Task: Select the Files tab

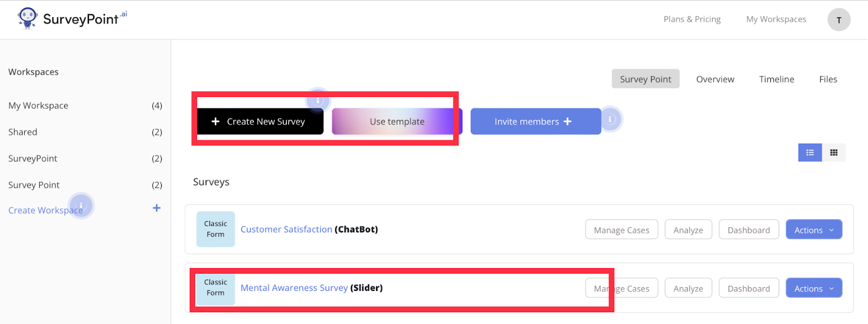Action: coord(828,79)
